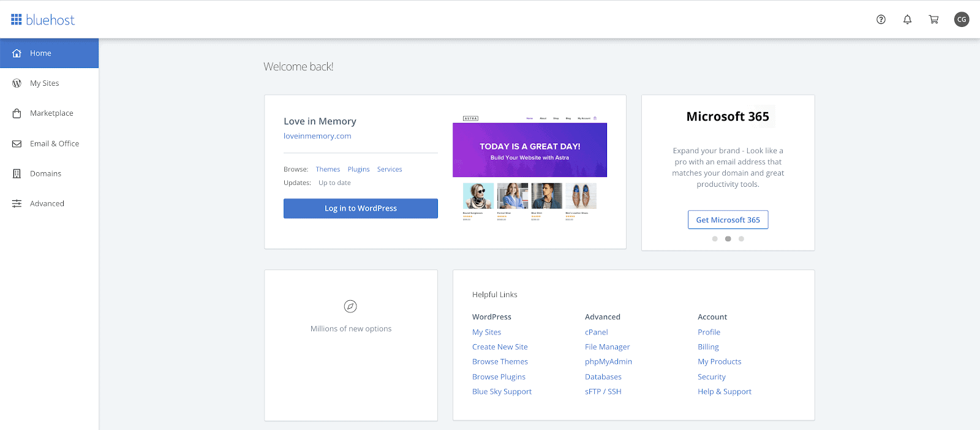Open the CG account avatar

[x=962, y=20]
